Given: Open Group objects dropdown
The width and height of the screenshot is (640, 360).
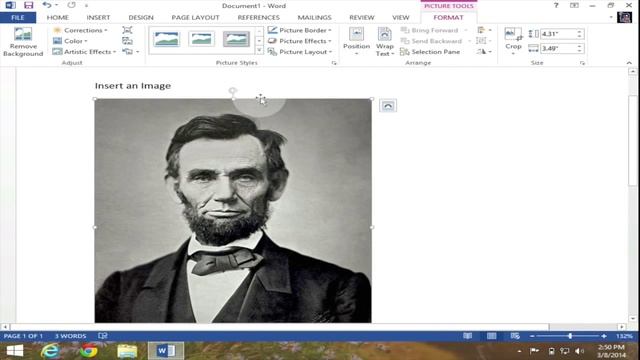Looking at the screenshot, I should [484, 41].
